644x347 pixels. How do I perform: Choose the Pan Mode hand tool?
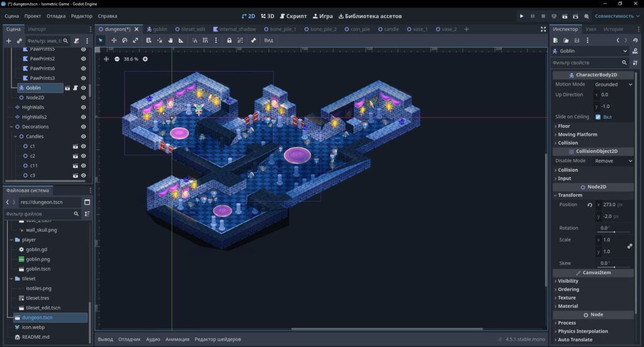click(x=170, y=40)
